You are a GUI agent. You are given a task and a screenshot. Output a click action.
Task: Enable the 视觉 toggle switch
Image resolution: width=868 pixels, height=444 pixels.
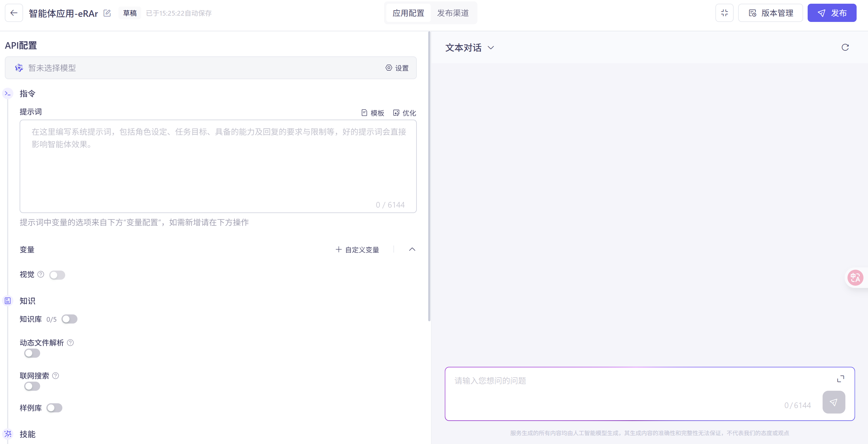tap(57, 275)
